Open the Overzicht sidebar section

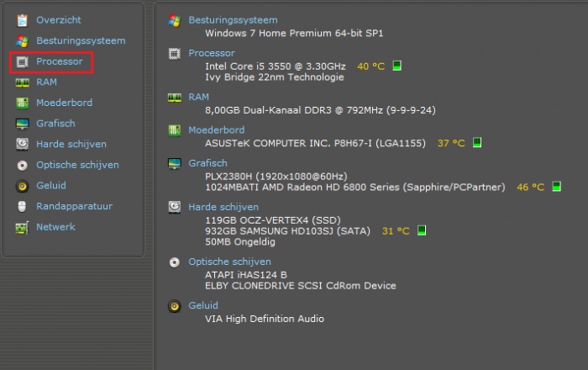point(58,20)
